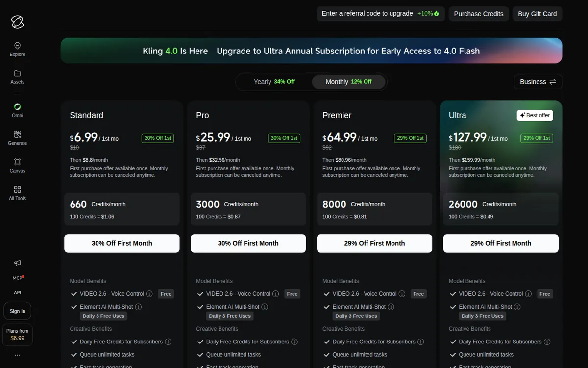Viewport: 588px width, 368px height.
Task: Switch billing to Yearly 34% Off
Action: click(274, 82)
